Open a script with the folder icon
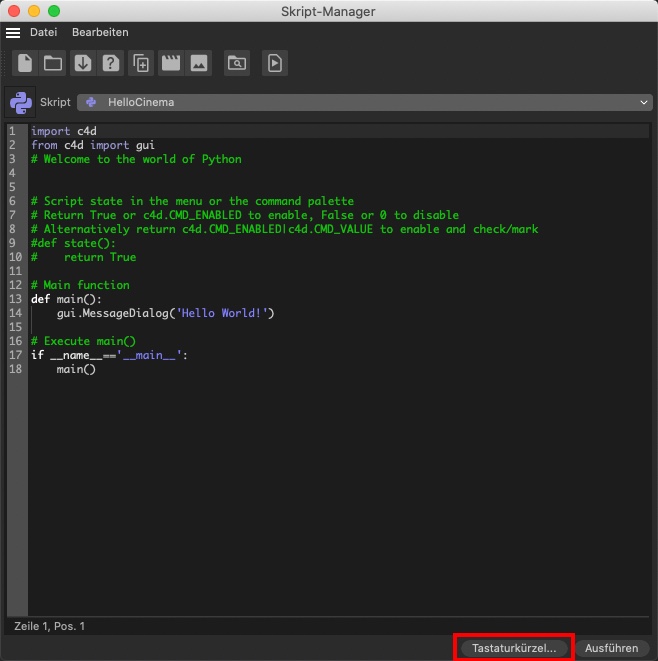658x661 pixels. (x=53, y=63)
